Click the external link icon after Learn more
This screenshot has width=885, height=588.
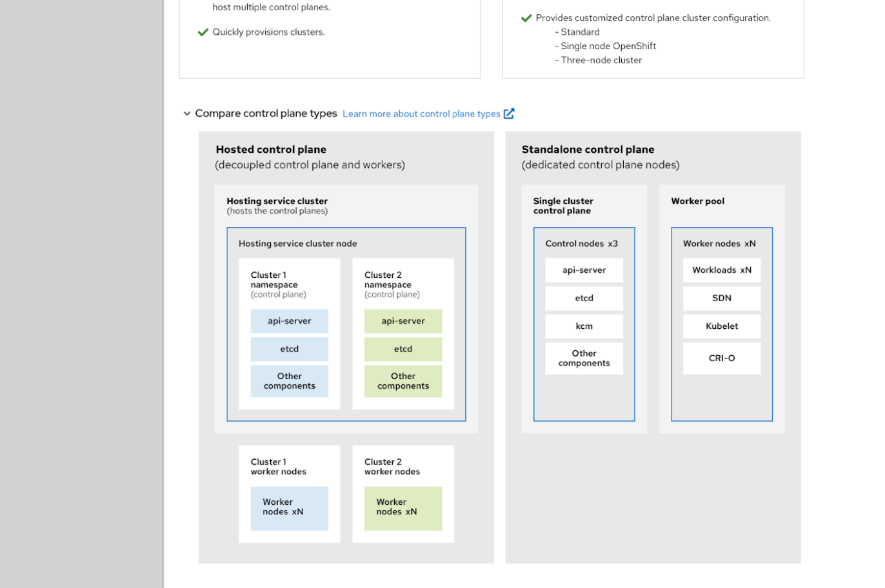[x=509, y=113]
